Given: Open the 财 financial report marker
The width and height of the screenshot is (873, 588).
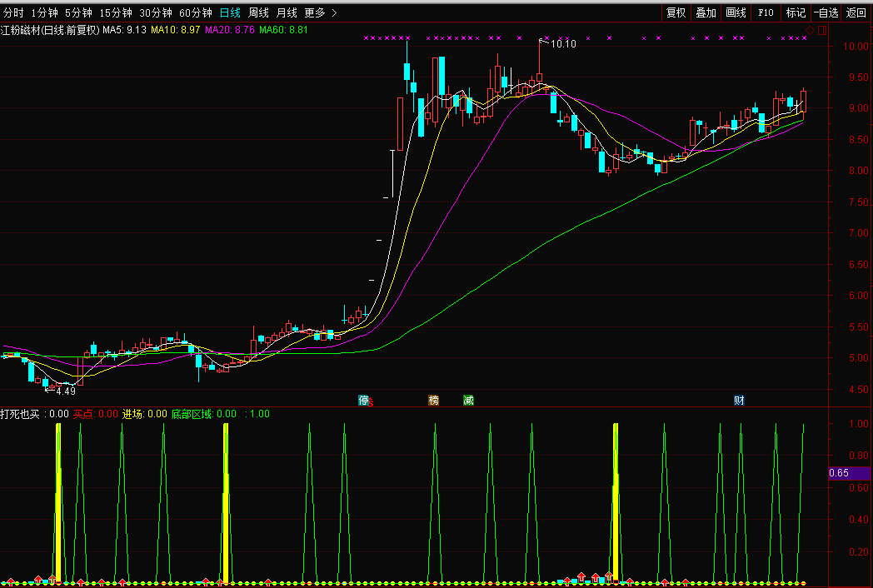Looking at the screenshot, I should (739, 400).
